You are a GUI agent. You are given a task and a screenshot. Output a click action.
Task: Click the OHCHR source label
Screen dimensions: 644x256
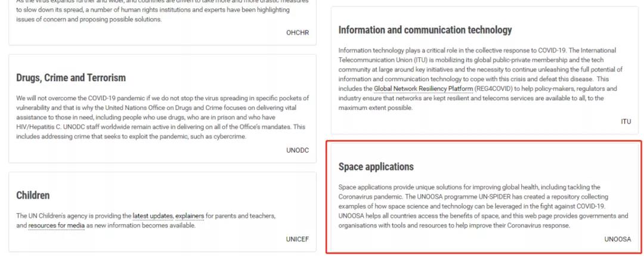pyautogui.click(x=298, y=32)
